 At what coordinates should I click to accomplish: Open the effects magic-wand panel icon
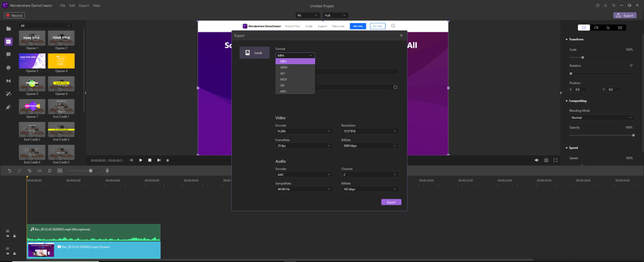(x=8, y=94)
